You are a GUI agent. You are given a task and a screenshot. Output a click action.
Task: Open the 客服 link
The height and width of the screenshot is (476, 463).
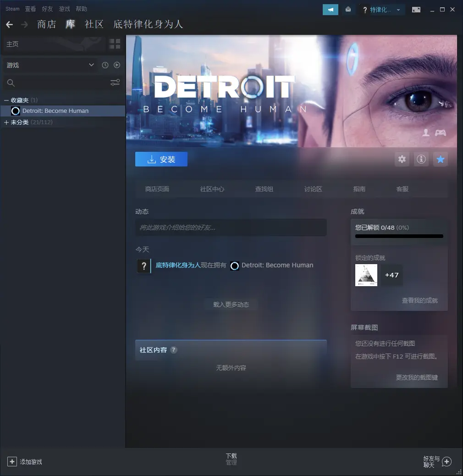click(x=402, y=189)
